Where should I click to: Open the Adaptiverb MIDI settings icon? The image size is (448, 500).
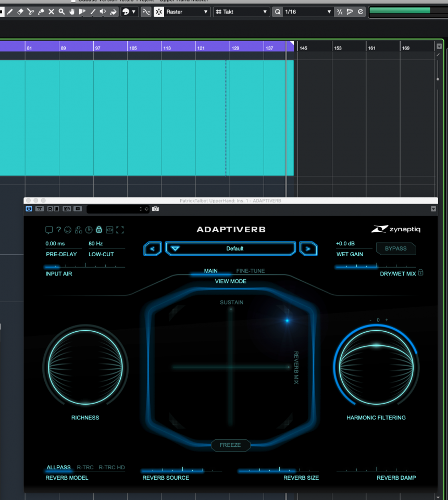68,230
